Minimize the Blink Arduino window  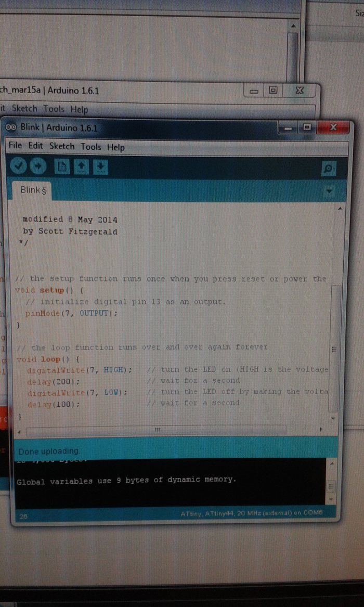pyautogui.click(x=288, y=128)
